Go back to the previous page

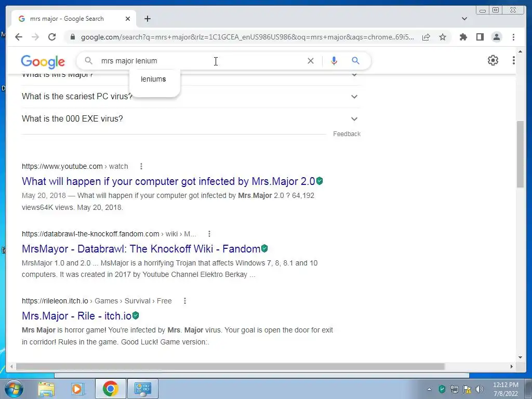tap(19, 37)
